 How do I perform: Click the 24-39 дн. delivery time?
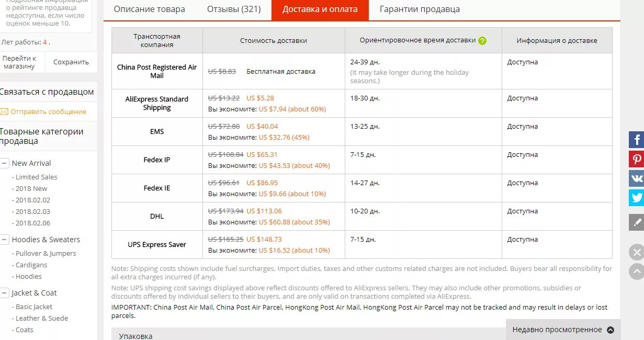tap(365, 62)
